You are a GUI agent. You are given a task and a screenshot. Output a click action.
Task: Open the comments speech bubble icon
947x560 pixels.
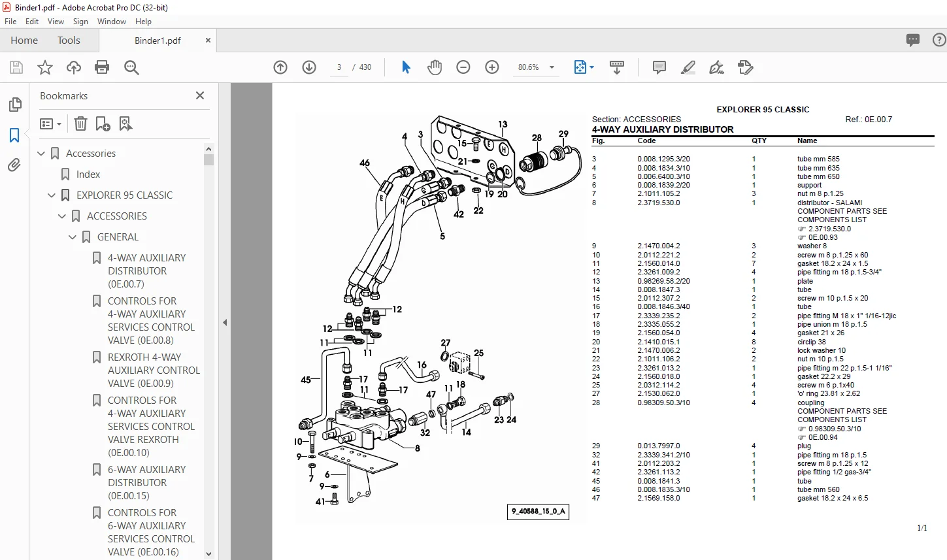coord(913,40)
